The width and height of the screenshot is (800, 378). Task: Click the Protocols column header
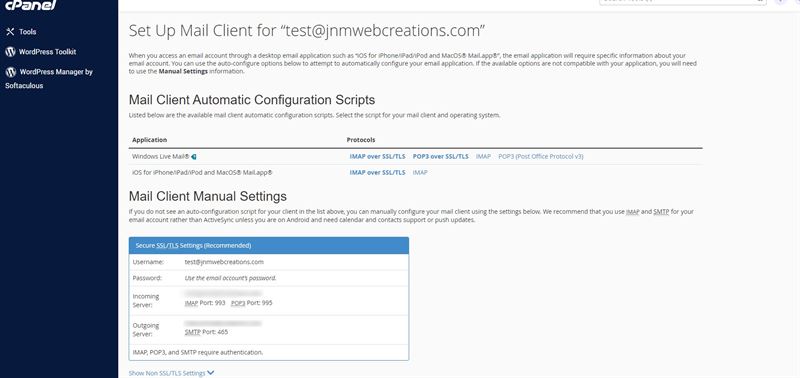pos(361,140)
